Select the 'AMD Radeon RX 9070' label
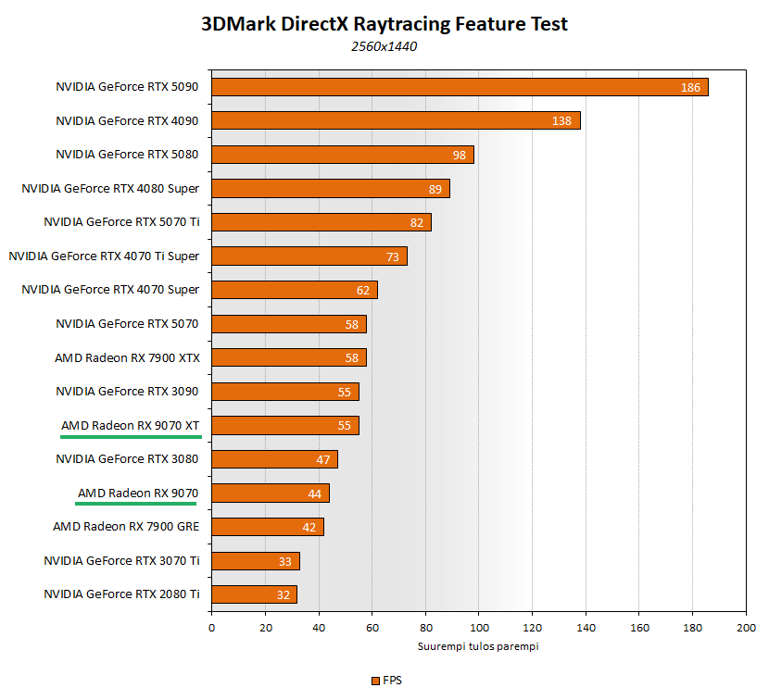This screenshot has width=769, height=700. point(138,494)
